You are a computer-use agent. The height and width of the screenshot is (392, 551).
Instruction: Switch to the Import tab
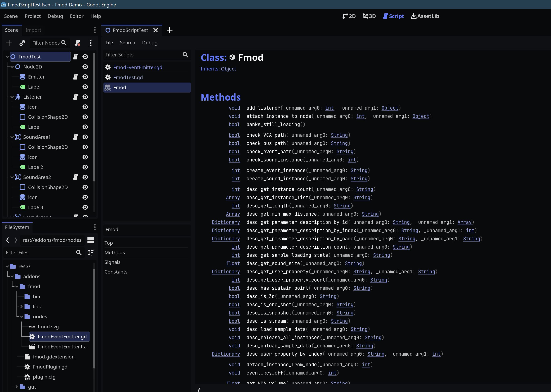(33, 30)
